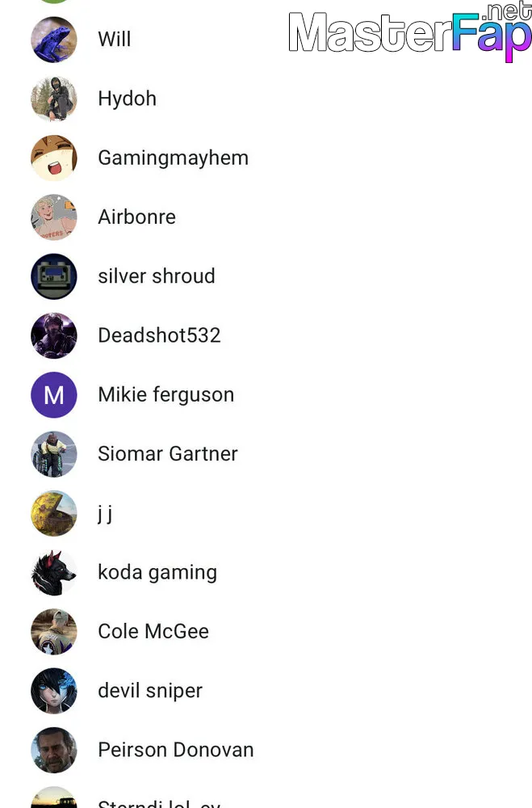Open Cole McGee's profile picture
The image size is (532, 808).
point(54,633)
